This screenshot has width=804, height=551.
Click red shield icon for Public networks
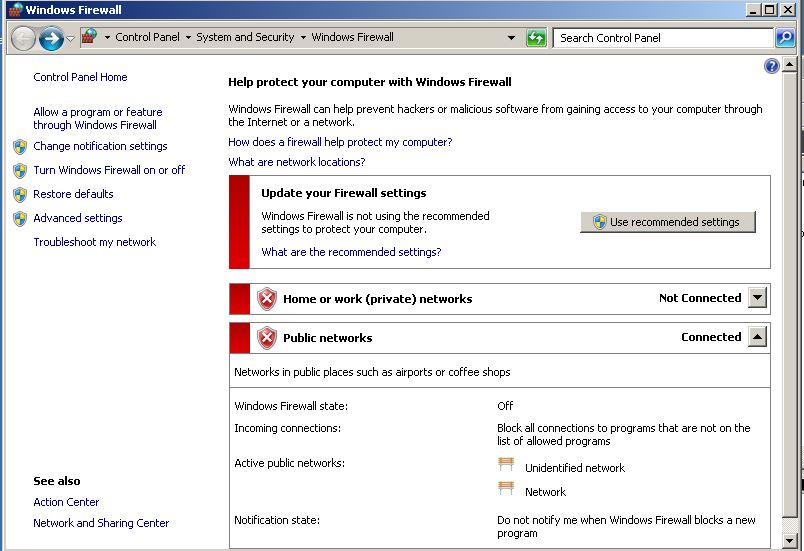pos(267,338)
